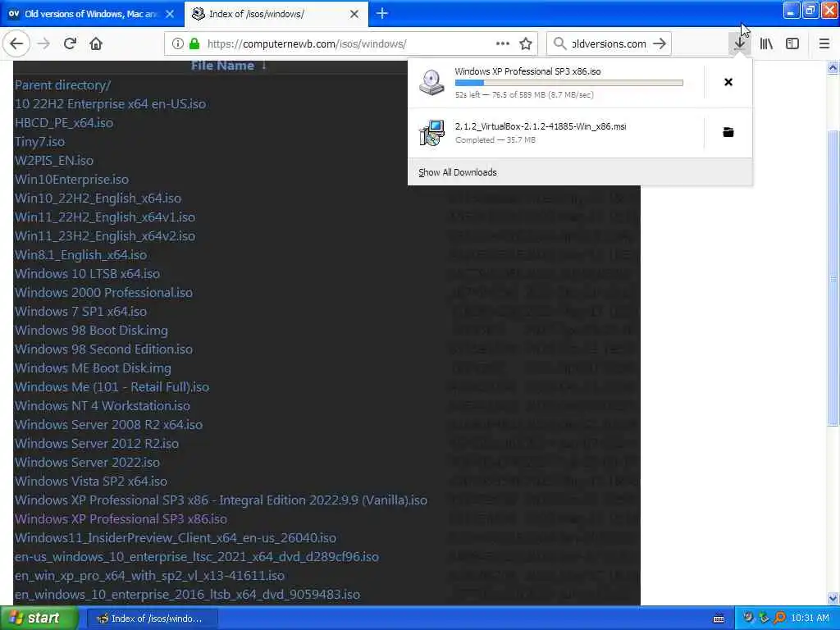The image size is (840, 630).
Task: Download HBCD_PE_x64.iso
Action: [x=64, y=123]
